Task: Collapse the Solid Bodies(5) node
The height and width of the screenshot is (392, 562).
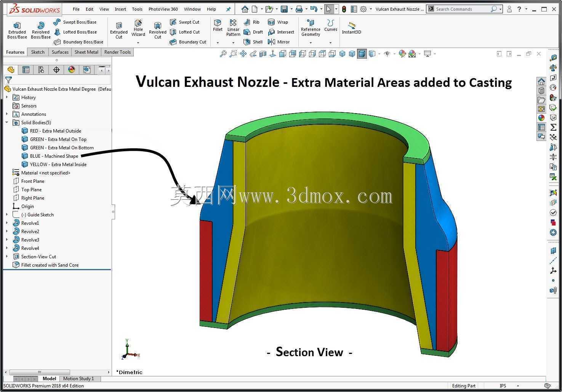Action: click(7, 123)
